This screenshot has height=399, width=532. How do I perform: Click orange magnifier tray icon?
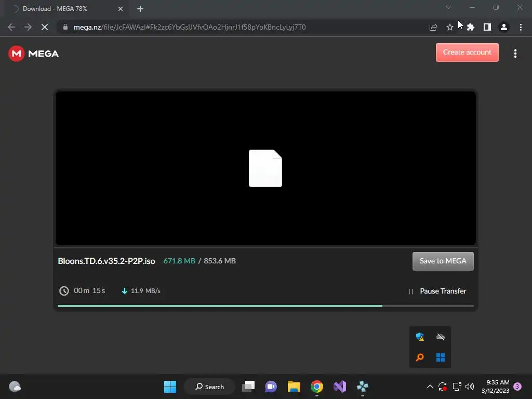coord(420,357)
